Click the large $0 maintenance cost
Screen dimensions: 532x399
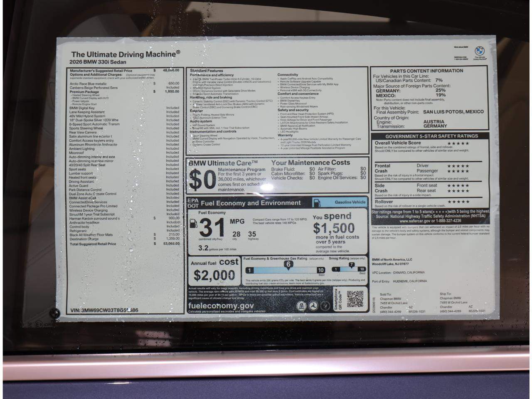(x=202, y=180)
